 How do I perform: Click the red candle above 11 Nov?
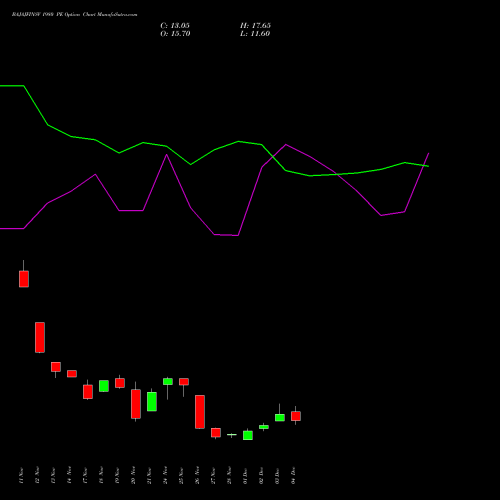pyautogui.click(x=24, y=279)
